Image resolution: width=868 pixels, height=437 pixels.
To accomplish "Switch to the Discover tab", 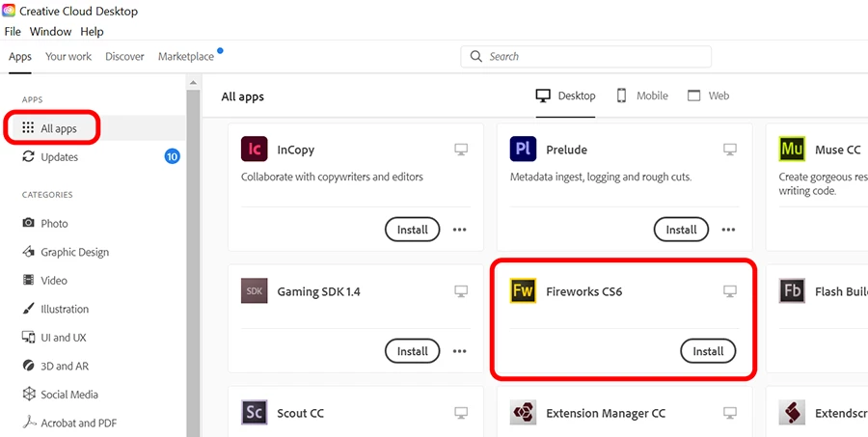I will point(124,57).
